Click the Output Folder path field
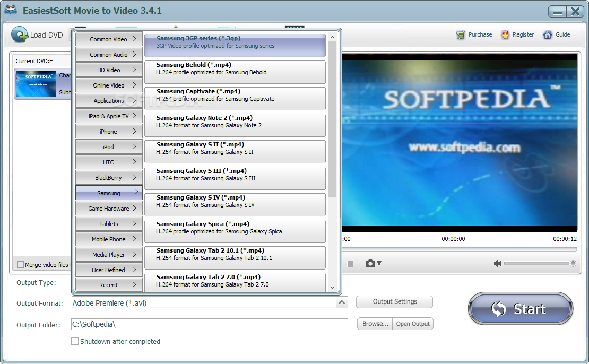This screenshot has width=589, height=364. coord(209,324)
